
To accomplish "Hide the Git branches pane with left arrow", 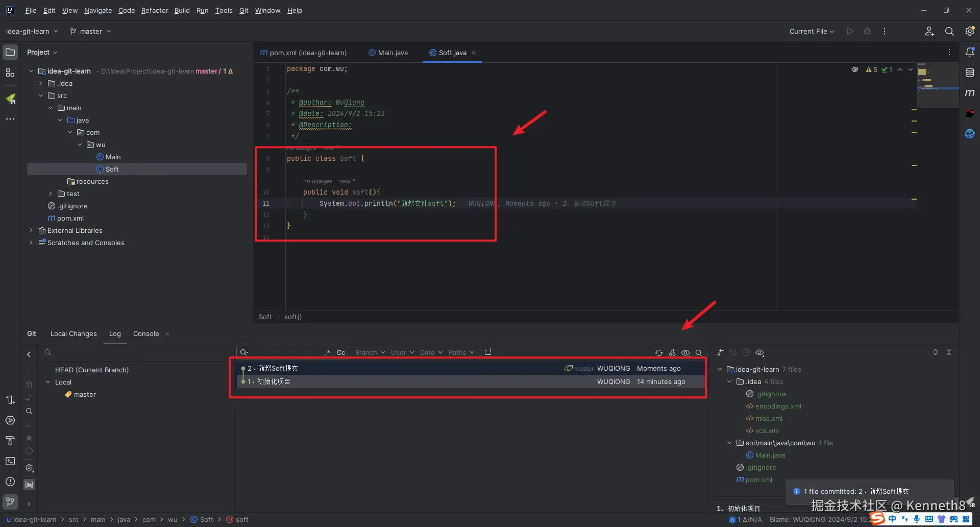I will point(29,354).
